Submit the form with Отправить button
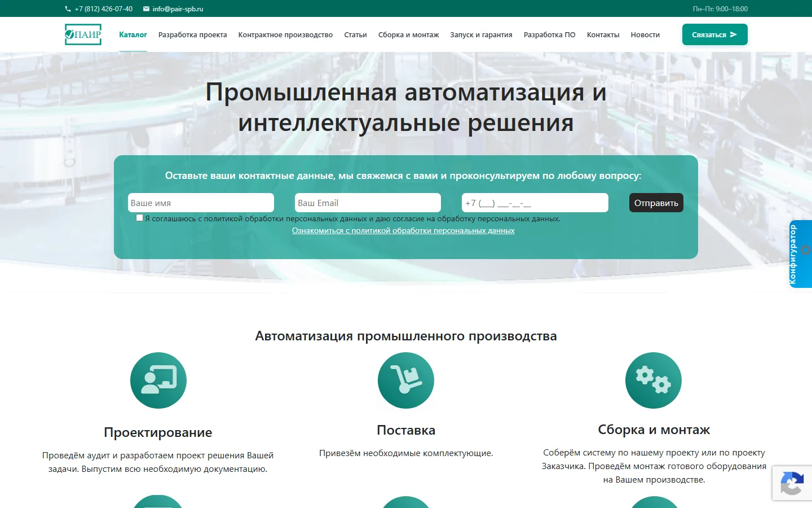The height and width of the screenshot is (508, 812). click(656, 203)
